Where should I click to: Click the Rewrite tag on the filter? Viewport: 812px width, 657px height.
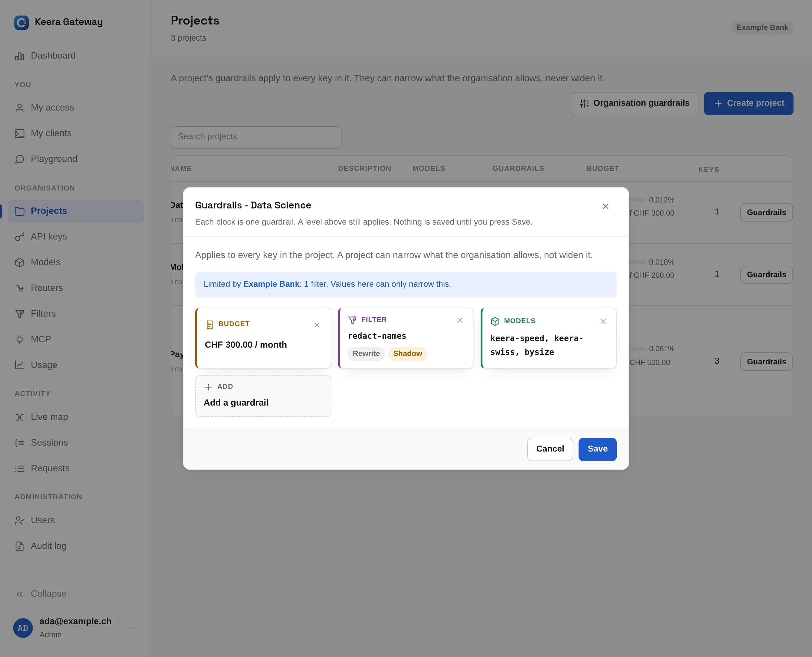click(x=366, y=354)
